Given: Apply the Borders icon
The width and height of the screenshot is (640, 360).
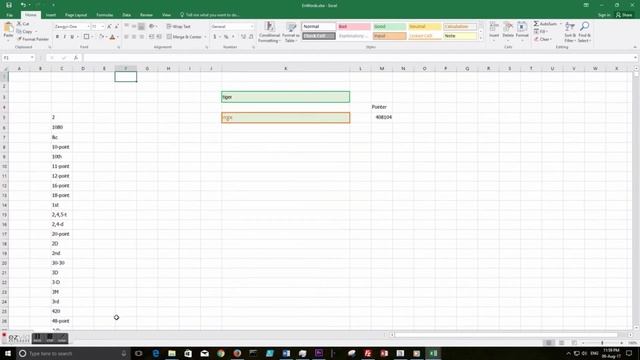Looking at the screenshot, I should tap(86, 37).
